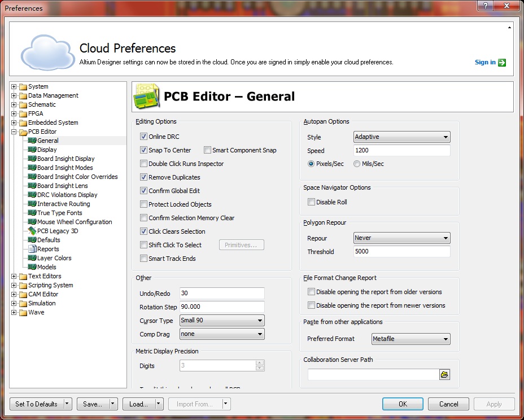Select the Scripting System category
The height and width of the screenshot is (420, 524).
coord(50,285)
